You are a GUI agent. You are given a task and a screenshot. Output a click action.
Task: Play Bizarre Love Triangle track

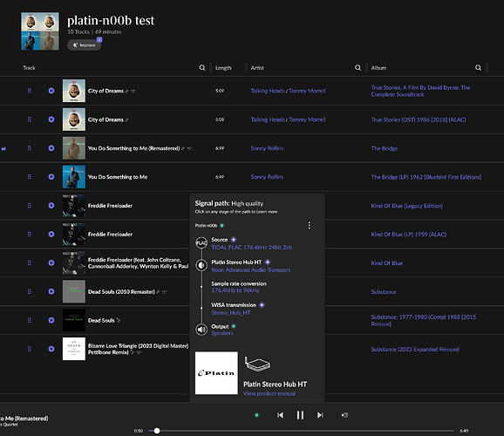click(51, 349)
